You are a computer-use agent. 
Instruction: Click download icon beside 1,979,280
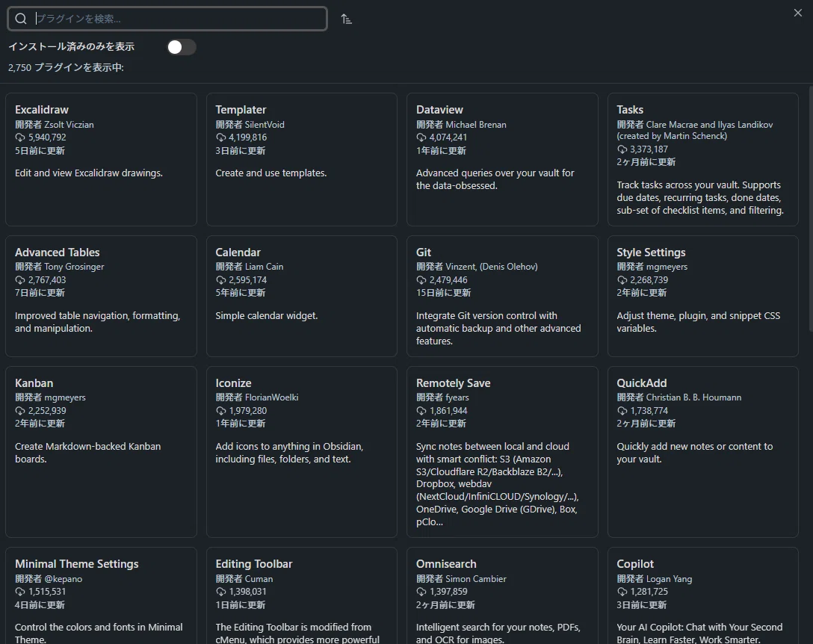pos(221,411)
